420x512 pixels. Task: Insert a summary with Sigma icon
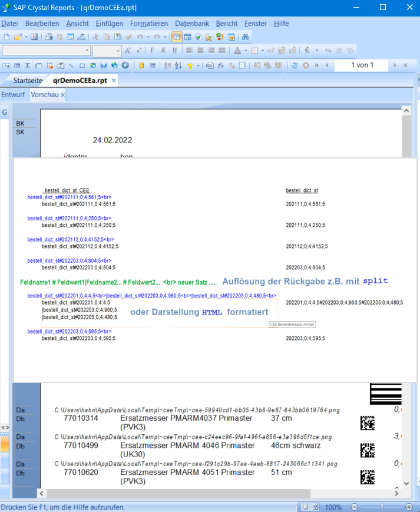28,65
